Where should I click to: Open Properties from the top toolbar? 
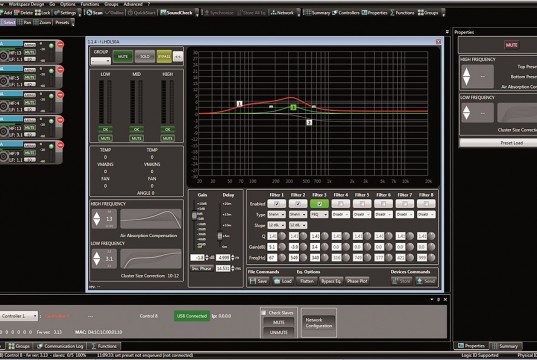(374, 13)
